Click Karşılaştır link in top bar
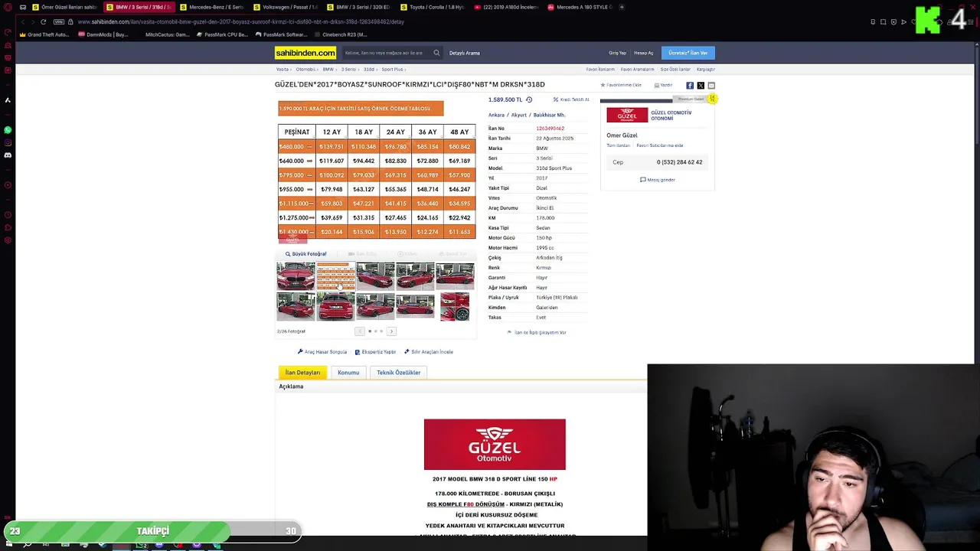The height and width of the screenshot is (551, 980). [706, 69]
